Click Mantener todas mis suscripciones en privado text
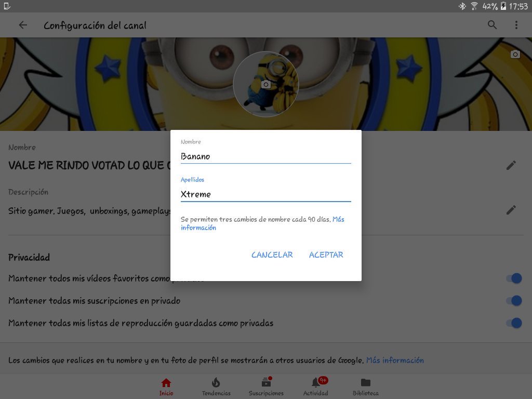Image resolution: width=532 pixels, height=399 pixels. [x=95, y=301]
